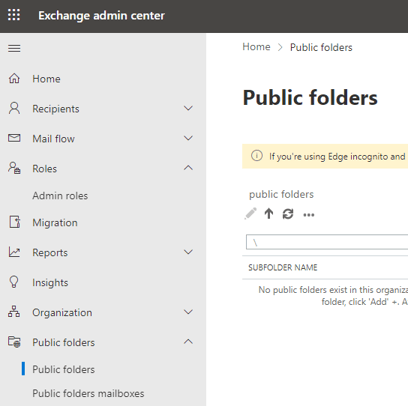Expand the Mail flow section chevron
Viewport: 408px width, 406px height.
click(188, 138)
